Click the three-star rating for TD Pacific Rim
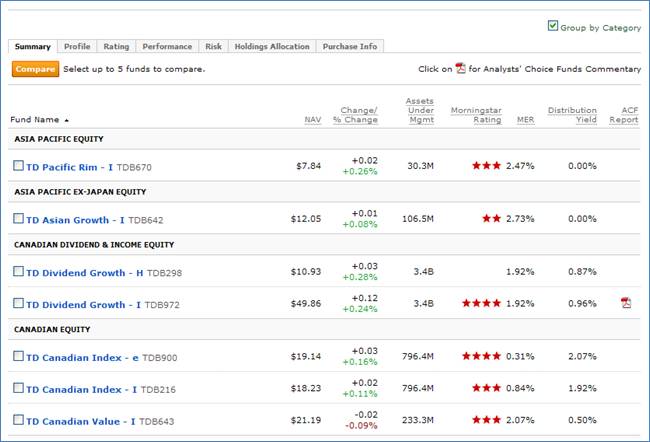The image size is (650, 442). pyautogui.click(x=487, y=165)
